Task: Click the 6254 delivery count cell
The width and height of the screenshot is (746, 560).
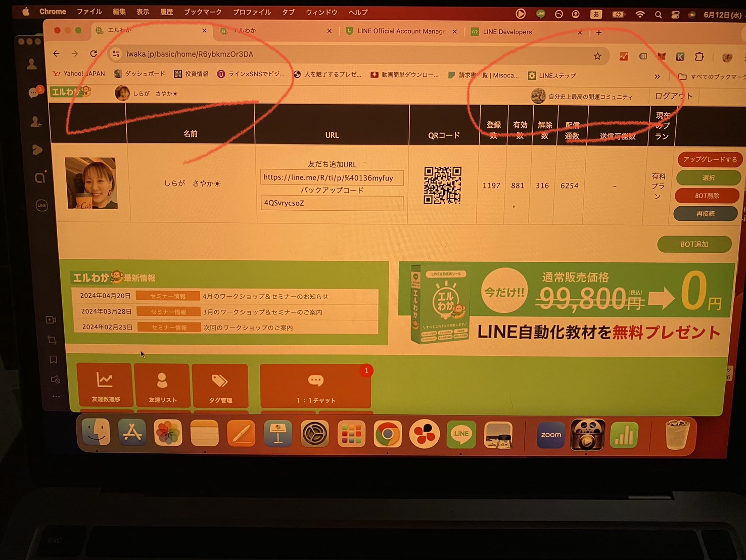Action: [x=569, y=186]
